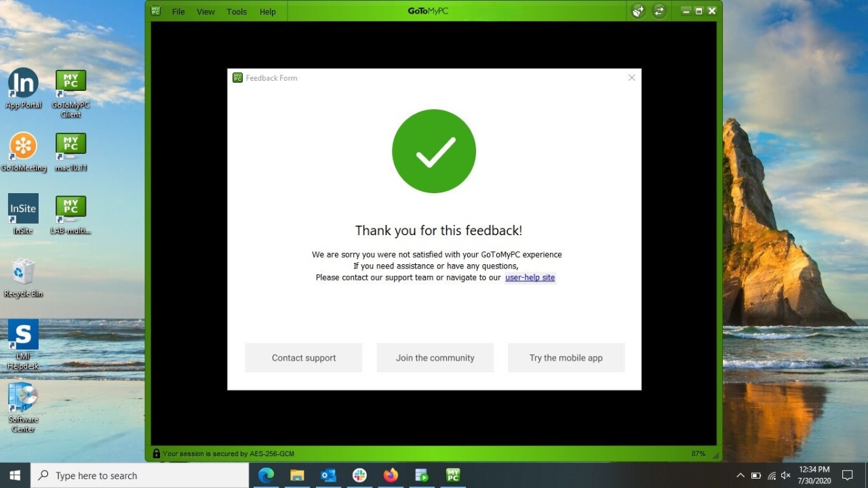
Task: Follow the user-help site link
Action: 530,277
